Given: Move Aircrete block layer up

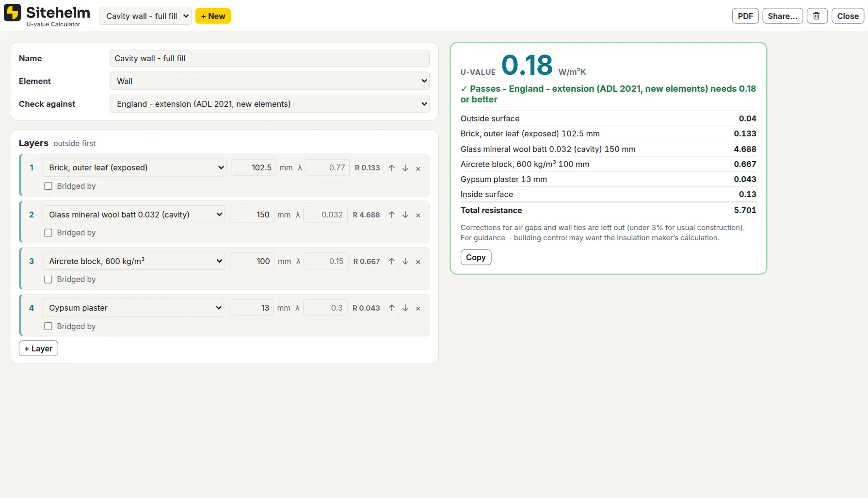Looking at the screenshot, I should 392,261.
